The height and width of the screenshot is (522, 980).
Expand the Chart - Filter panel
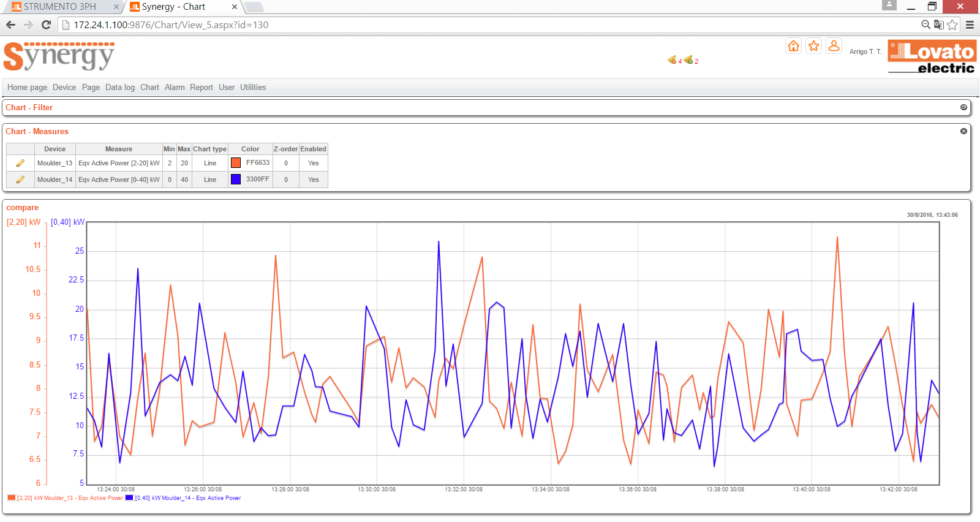(x=963, y=107)
